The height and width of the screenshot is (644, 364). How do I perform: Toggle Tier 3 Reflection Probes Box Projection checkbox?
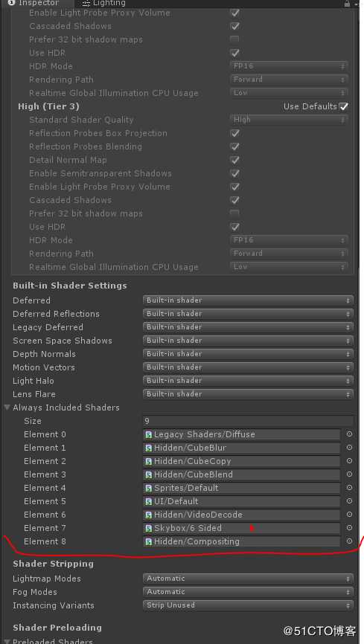coord(235,133)
